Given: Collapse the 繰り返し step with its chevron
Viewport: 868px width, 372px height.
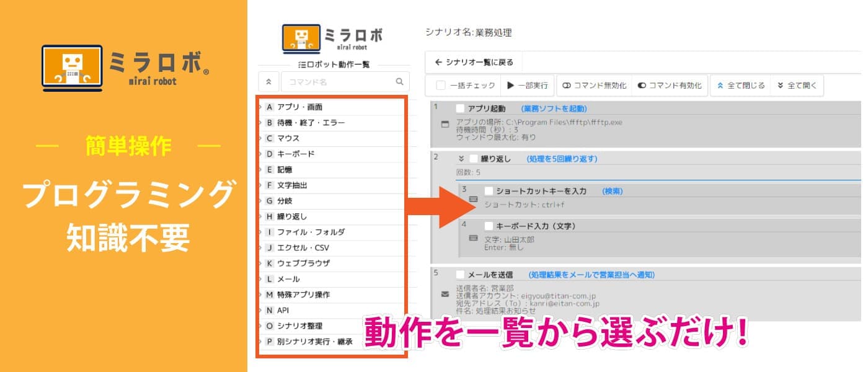Looking at the screenshot, I should click(461, 159).
